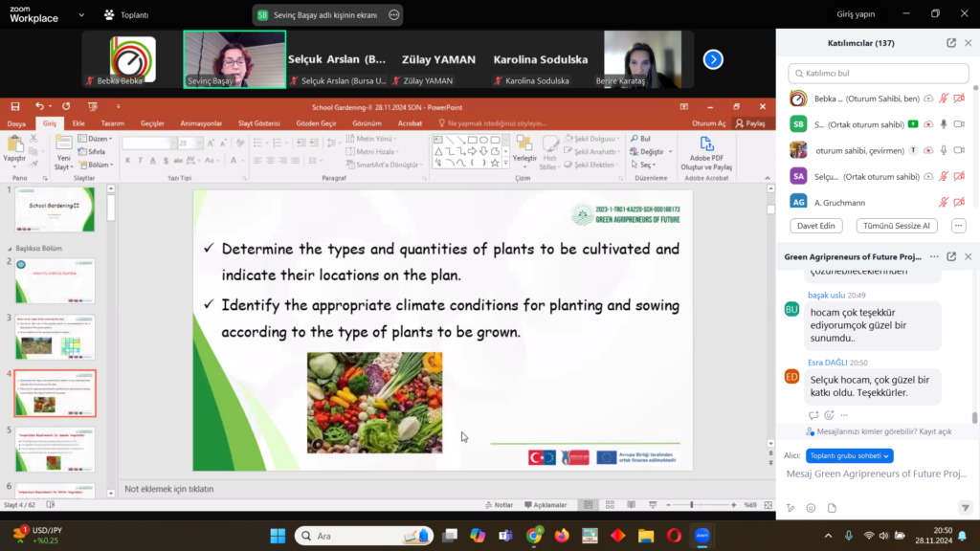Image resolution: width=980 pixels, height=551 pixels.
Task: Toggle Selçuk's microphone in participant list
Action: click(x=944, y=176)
